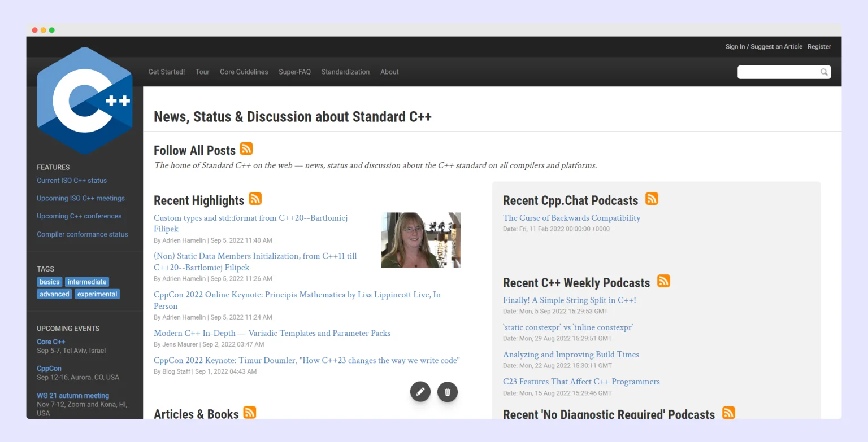868x442 pixels.
Task: Open the Super-FAQ nav item
Action: [x=294, y=72]
